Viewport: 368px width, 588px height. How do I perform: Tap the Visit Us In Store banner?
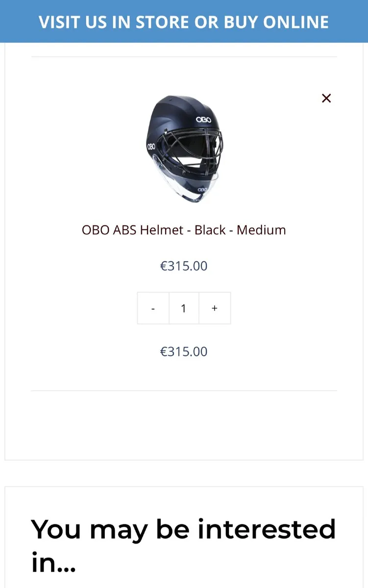(x=184, y=22)
